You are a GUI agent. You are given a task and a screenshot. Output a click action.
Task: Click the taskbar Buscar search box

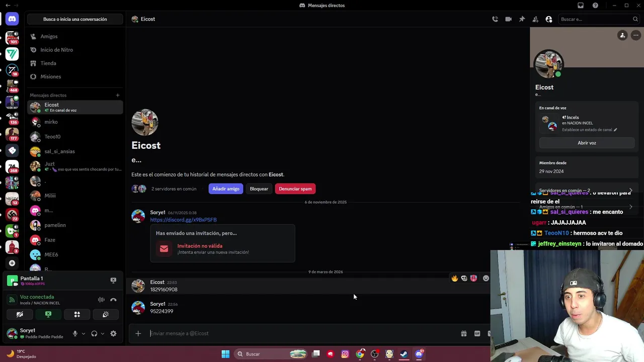271,354
